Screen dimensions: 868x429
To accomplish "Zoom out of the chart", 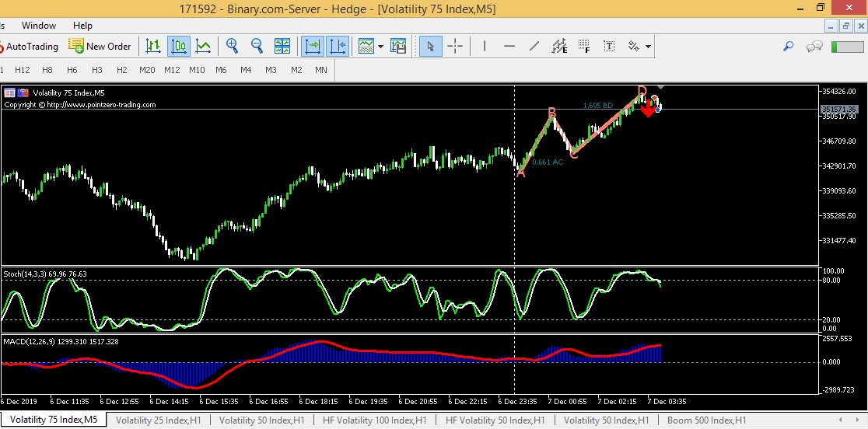I will (257, 47).
